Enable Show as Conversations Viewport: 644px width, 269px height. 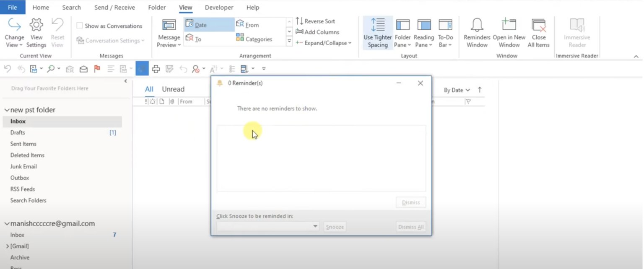coord(79,26)
